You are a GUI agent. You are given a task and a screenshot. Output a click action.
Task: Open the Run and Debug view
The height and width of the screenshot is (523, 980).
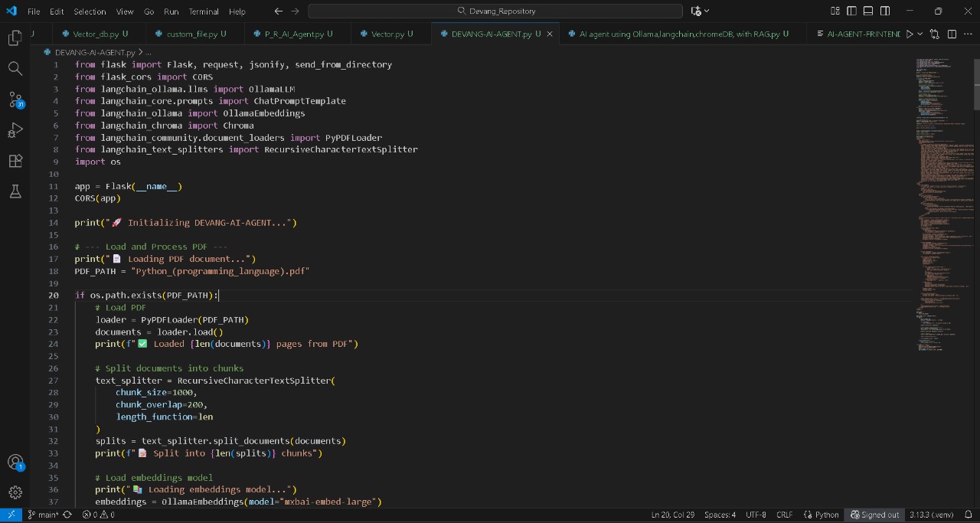[15, 130]
